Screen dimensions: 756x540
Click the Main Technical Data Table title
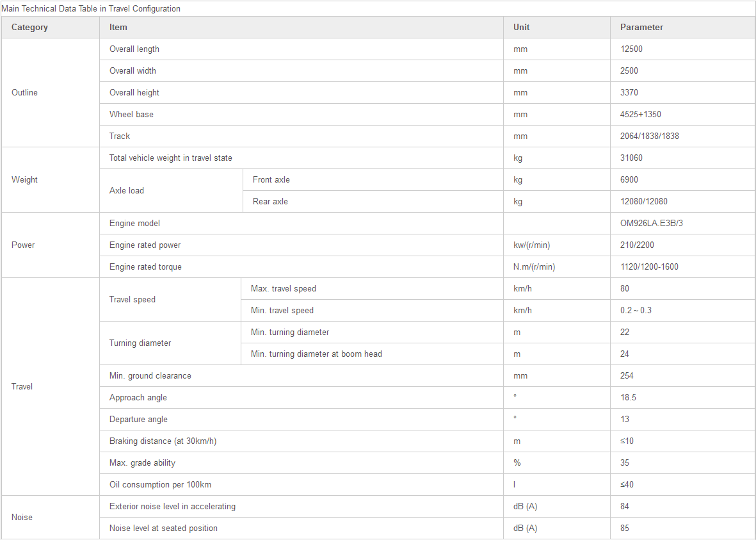[x=91, y=9]
